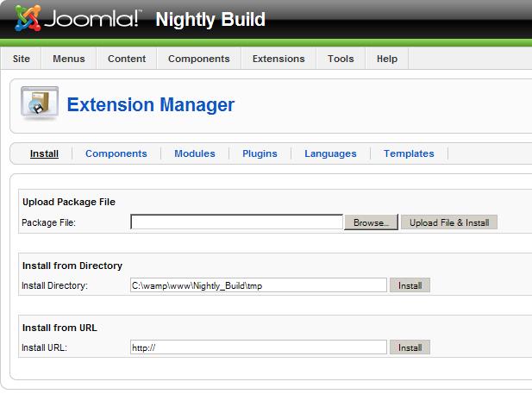Open the Site menu
This screenshot has height=394, width=532.
pos(22,59)
